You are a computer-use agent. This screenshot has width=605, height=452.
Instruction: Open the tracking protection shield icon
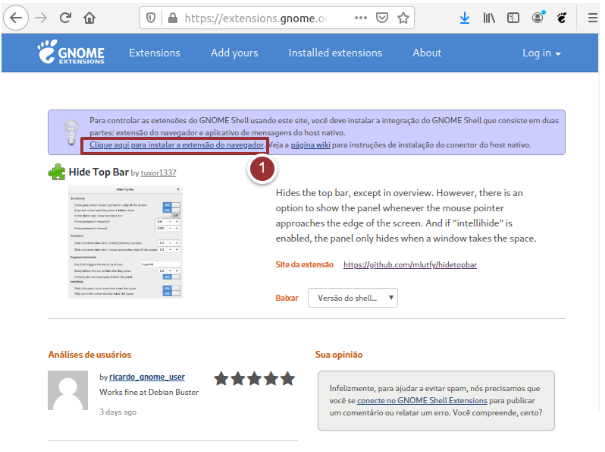tap(151, 18)
